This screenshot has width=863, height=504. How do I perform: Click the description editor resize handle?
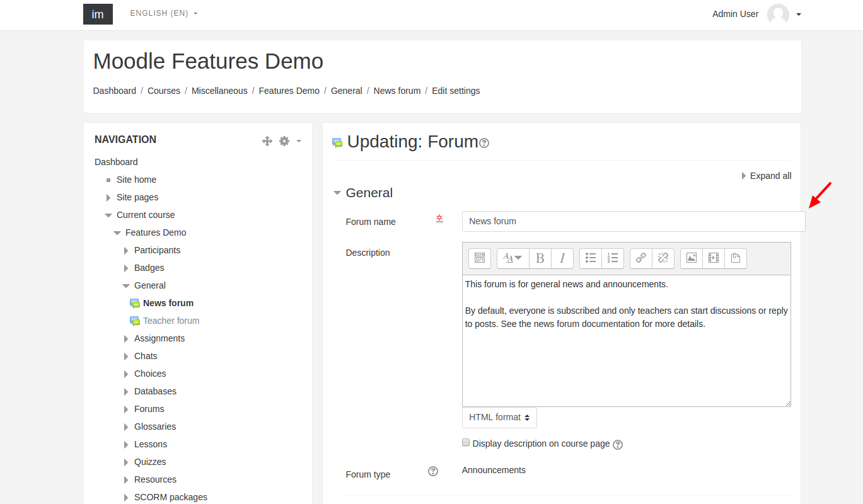coord(787,403)
